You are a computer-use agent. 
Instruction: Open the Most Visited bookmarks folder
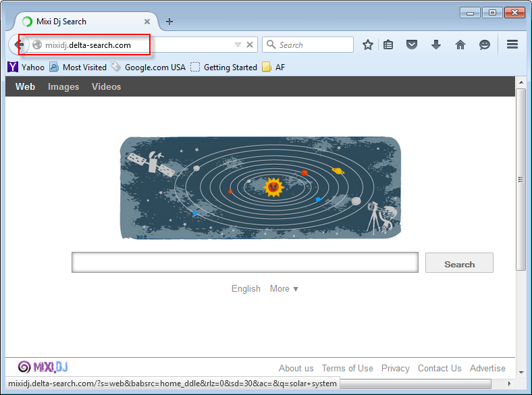[78, 68]
